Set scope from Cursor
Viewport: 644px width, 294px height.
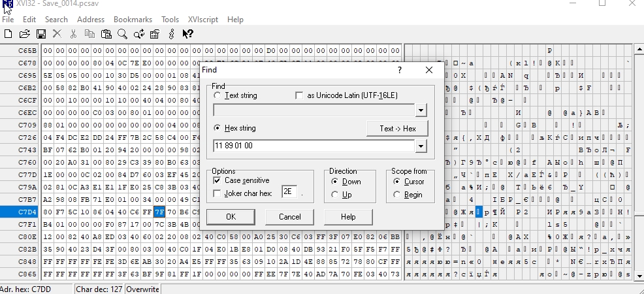click(396, 182)
